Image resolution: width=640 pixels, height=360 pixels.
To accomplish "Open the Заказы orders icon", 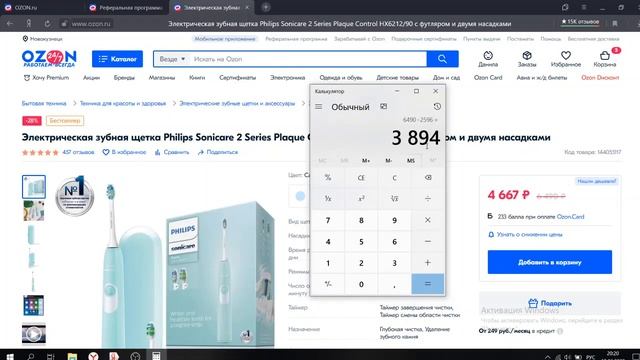I will click(x=527, y=59).
